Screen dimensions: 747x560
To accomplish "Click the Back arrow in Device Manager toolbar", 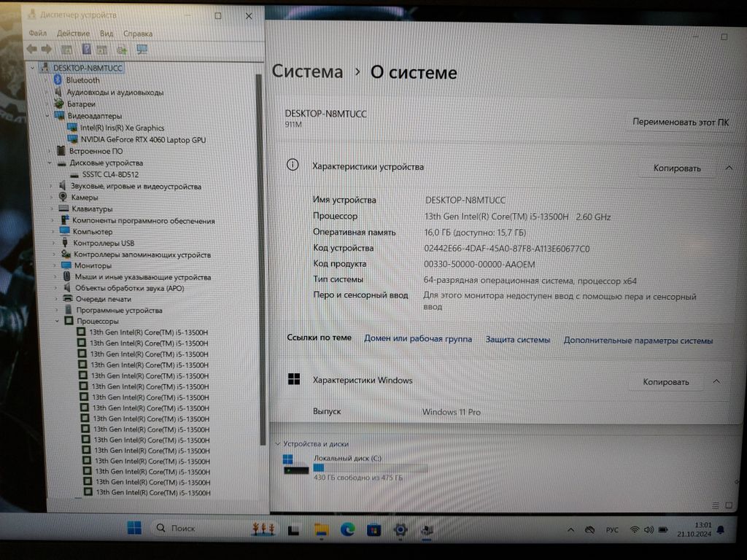I will click(31, 49).
